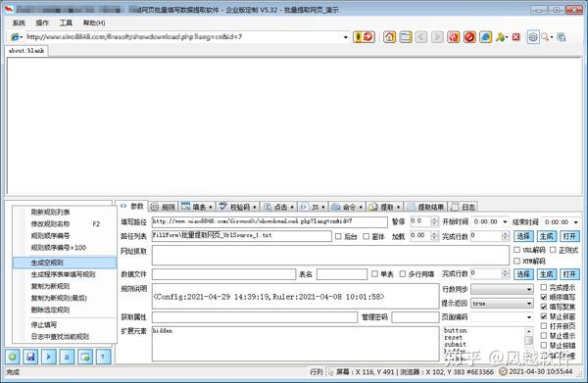Click the home icon in the browser toolbar
This screenshot has height=383, width=588.
point(390,37)
